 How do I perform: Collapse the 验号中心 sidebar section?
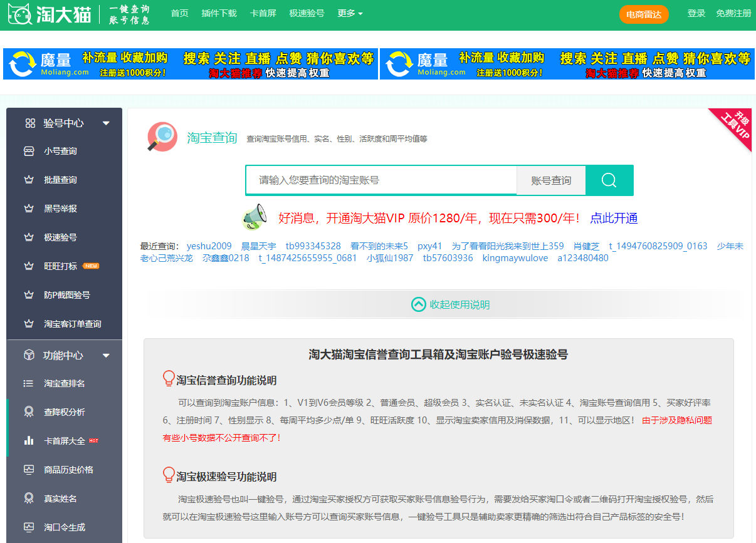106,123
